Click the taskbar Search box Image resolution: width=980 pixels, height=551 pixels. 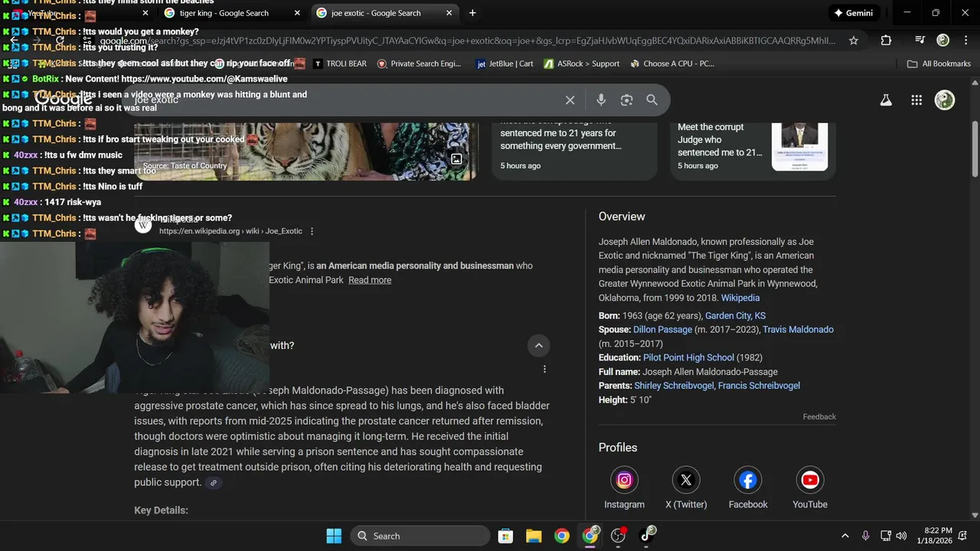pos(420,536)
